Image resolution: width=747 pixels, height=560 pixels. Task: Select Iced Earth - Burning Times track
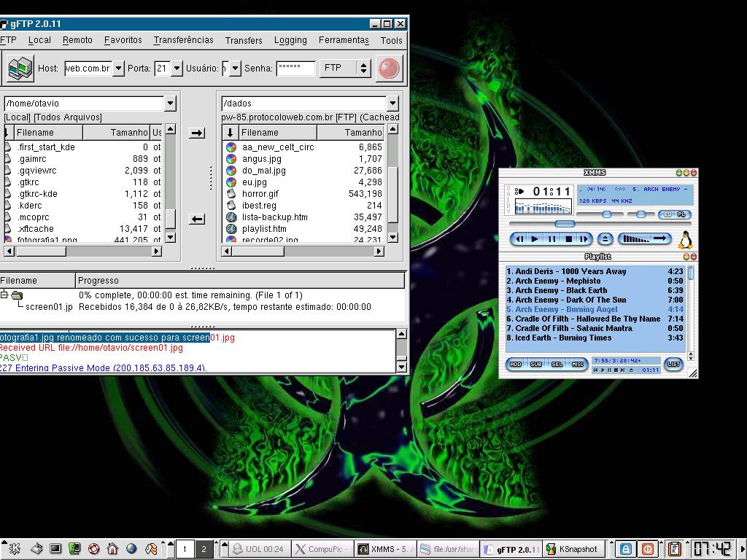pyautogui.click(x=595, y=338)
